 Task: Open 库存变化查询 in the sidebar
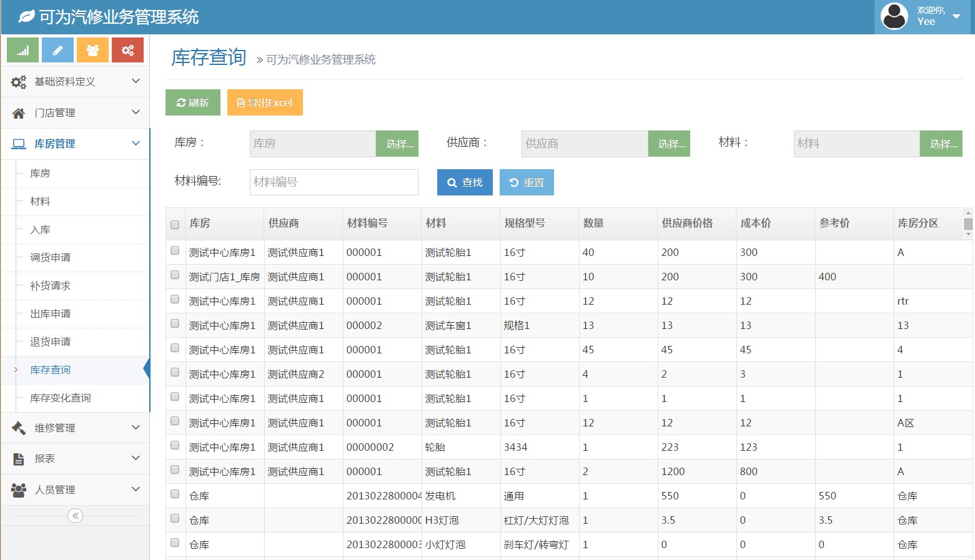point(61,398)
